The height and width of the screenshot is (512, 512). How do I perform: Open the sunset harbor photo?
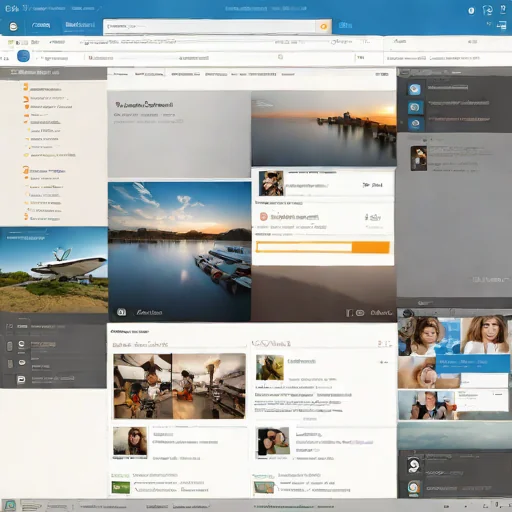pyautogui.click(x=324, y=128)
